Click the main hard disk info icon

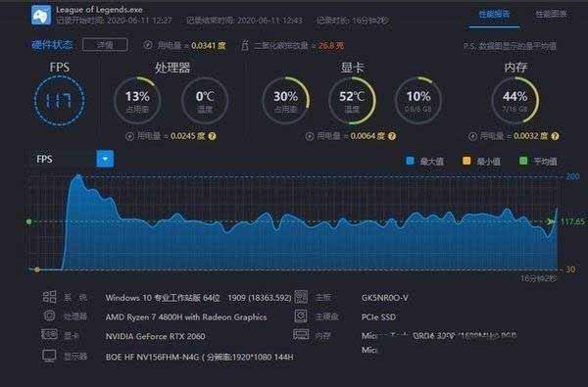point(301,315)
